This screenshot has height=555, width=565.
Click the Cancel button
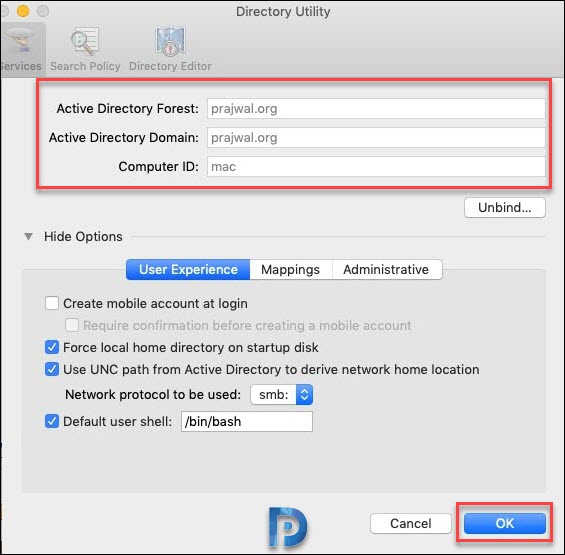[x=410, y=523]
